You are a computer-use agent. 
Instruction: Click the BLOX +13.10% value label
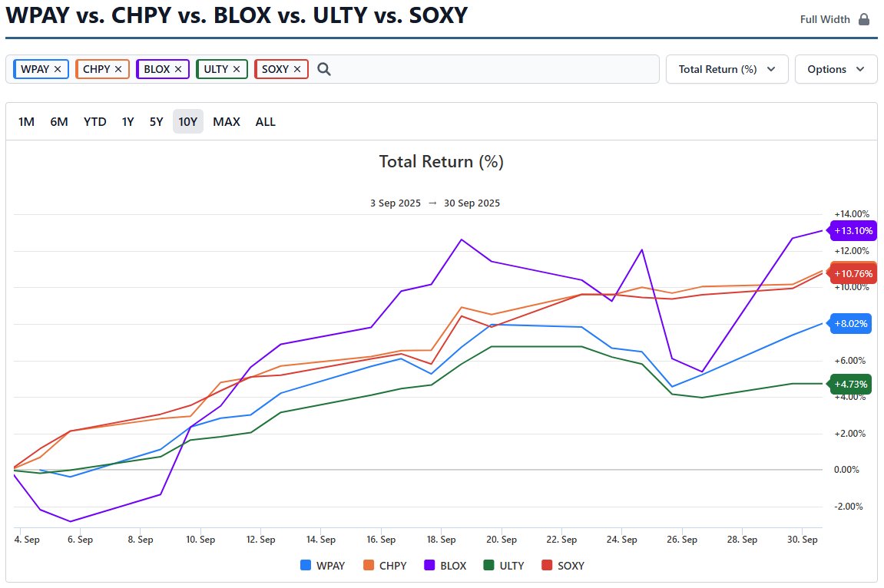(853, 230)
